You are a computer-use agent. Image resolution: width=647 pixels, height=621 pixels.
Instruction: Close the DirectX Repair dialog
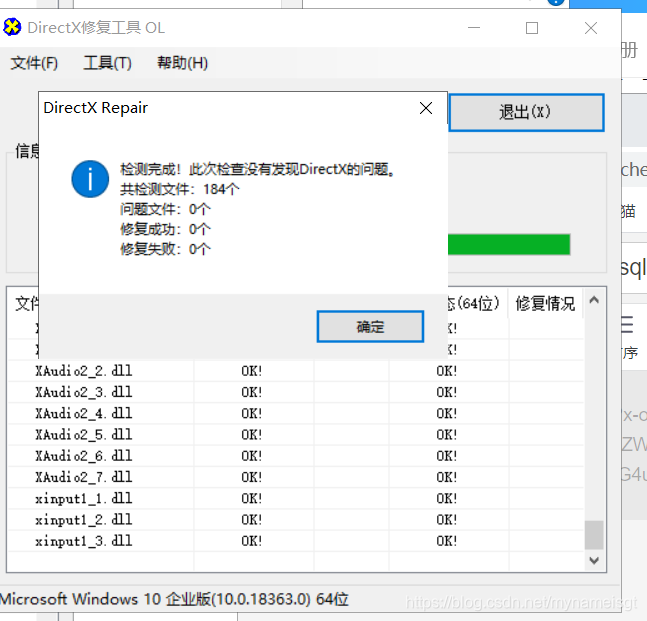(426, 108)
